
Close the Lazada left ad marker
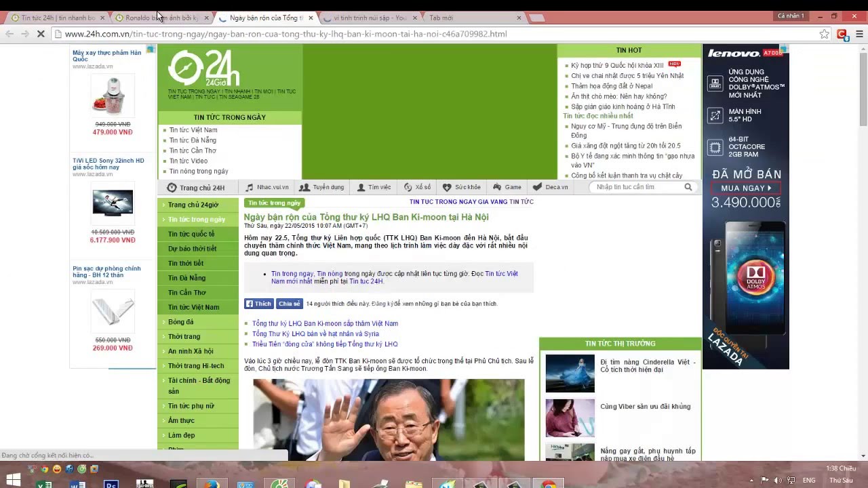tap(151, 49)
